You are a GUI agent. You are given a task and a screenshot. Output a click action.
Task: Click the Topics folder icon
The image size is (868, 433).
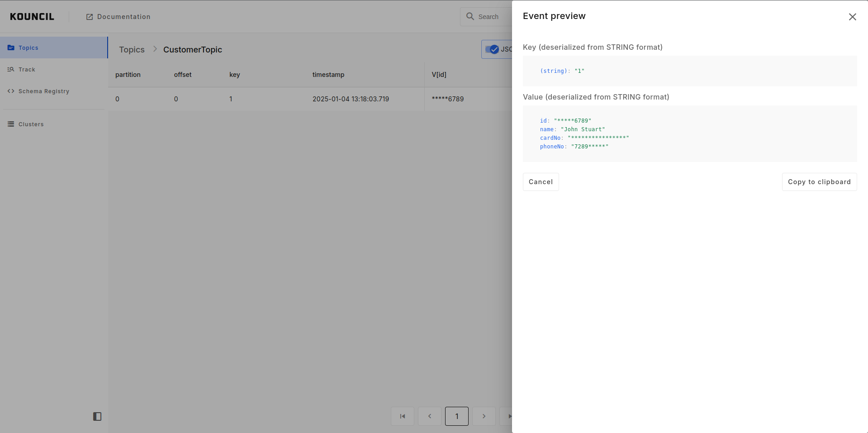[11, 48]
